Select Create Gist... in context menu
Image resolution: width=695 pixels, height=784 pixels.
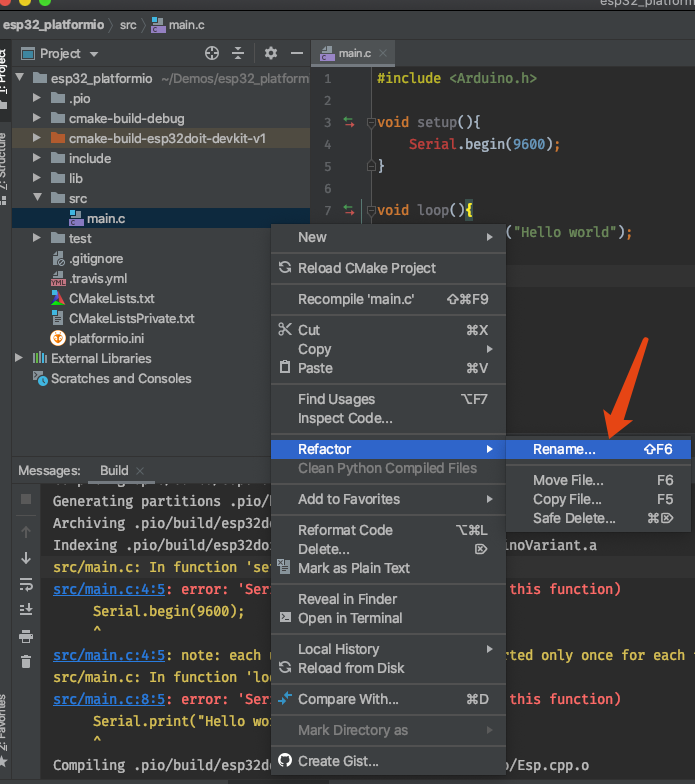[x=338, y=761]
